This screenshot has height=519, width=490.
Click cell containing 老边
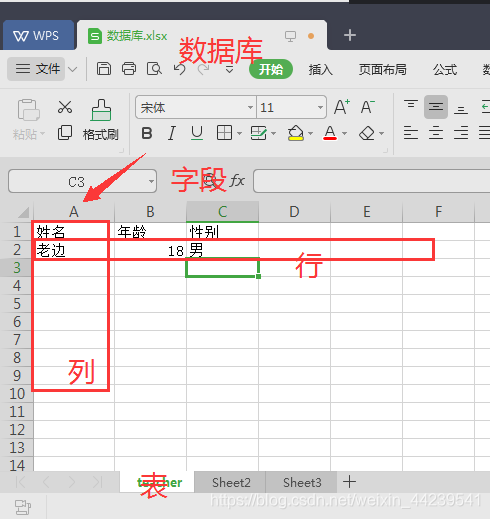coord(74,250)
